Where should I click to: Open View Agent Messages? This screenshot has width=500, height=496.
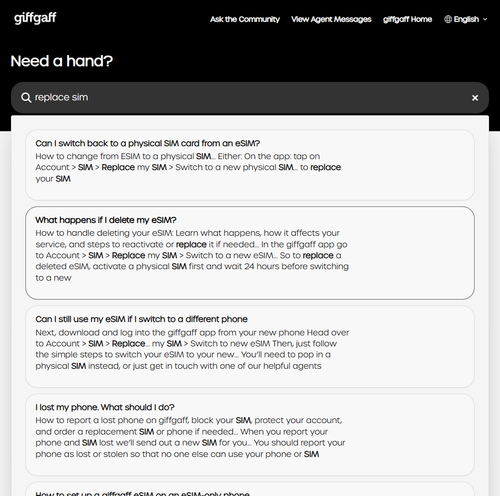click(x=331, y=19)
